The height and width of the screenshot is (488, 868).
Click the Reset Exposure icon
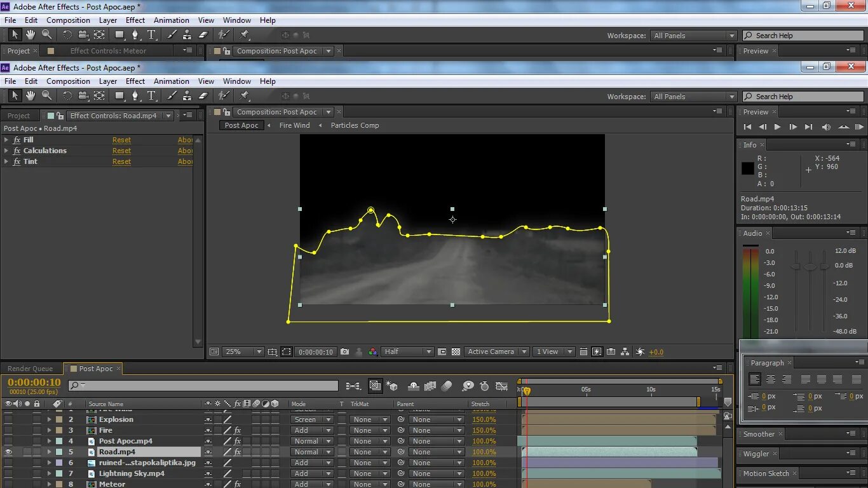640,351
